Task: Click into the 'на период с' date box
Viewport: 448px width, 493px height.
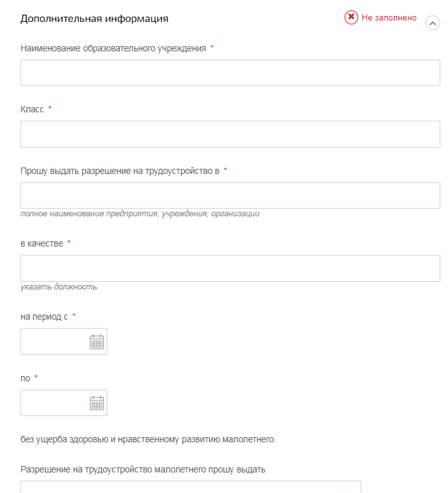Action: (x=55, y=342)
